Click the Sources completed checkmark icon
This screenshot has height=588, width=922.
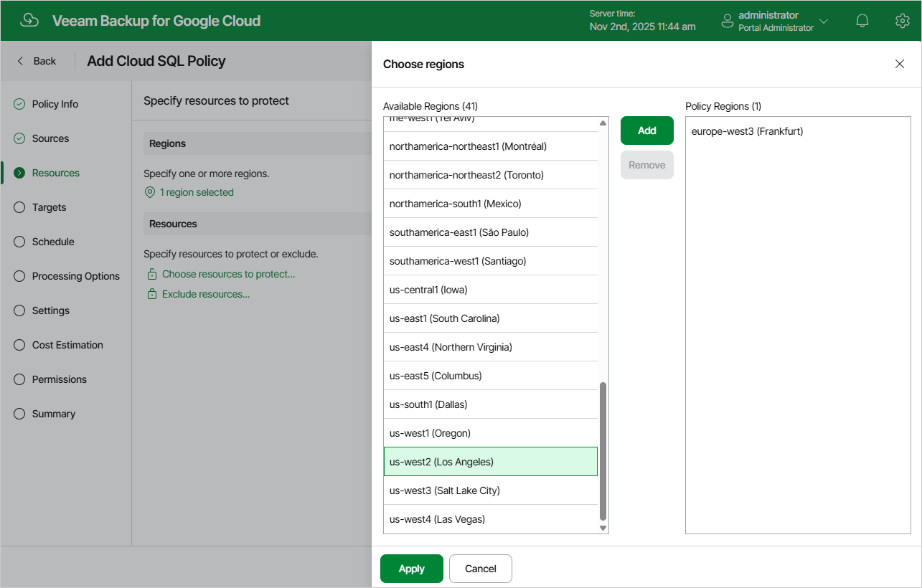19,138
